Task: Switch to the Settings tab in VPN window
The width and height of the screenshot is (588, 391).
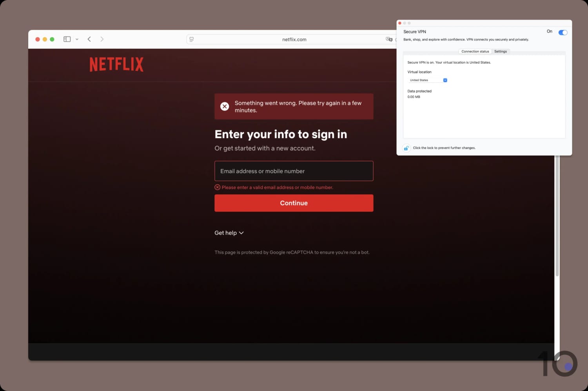Action: coord(501,51)
